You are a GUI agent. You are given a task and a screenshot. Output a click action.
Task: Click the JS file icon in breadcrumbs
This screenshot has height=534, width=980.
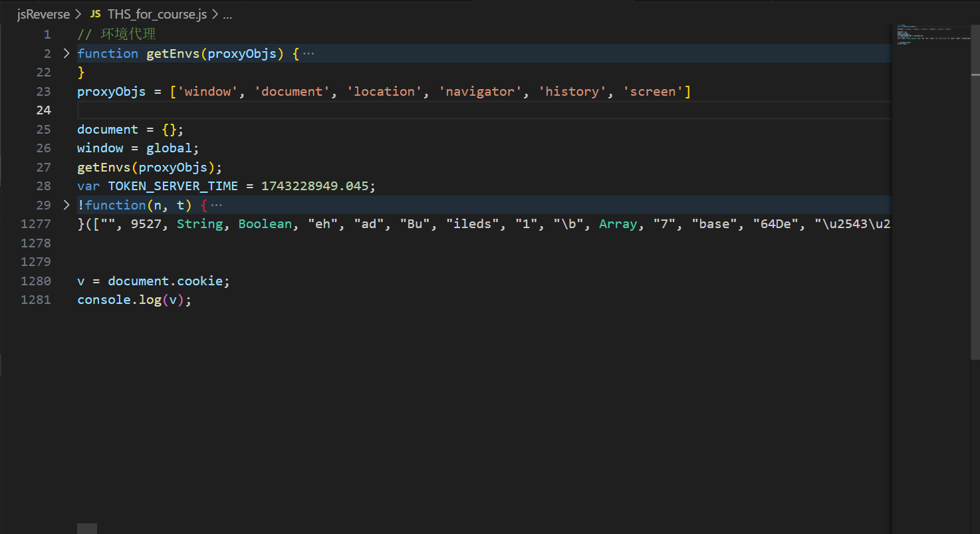[x=95, y=14]
